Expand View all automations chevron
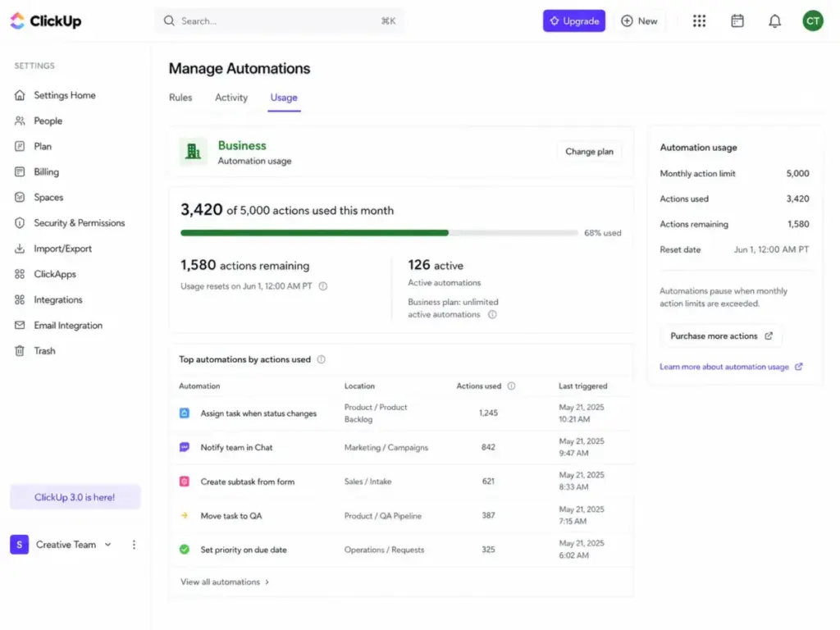 coord(267,582)
